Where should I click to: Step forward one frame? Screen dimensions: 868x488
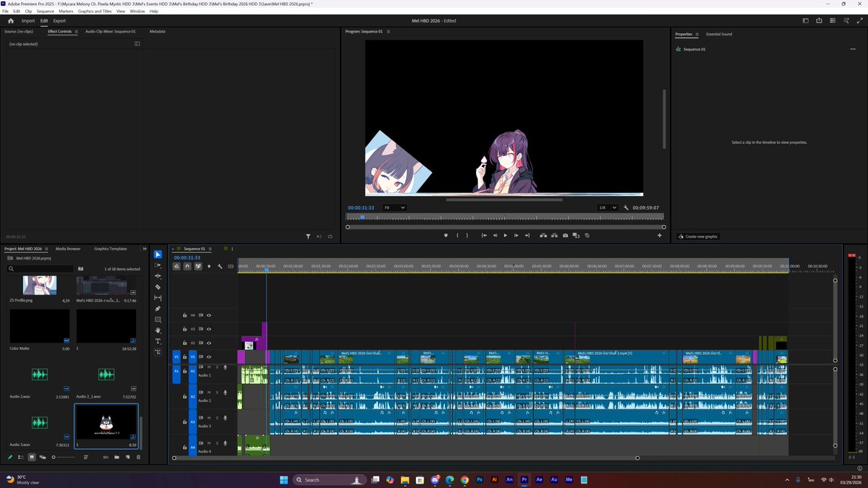pos(516,235)
